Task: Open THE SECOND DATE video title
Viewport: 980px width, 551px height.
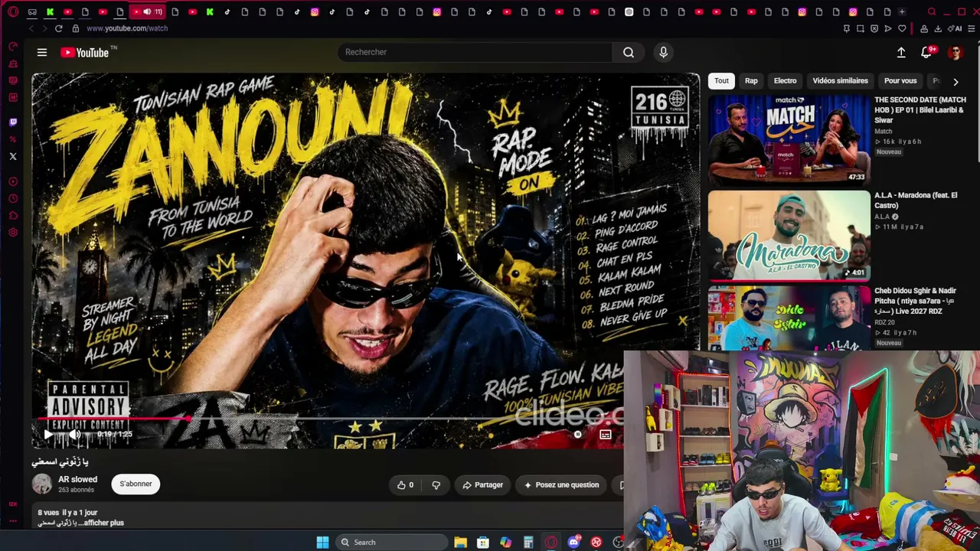Action: coord(920,109)
